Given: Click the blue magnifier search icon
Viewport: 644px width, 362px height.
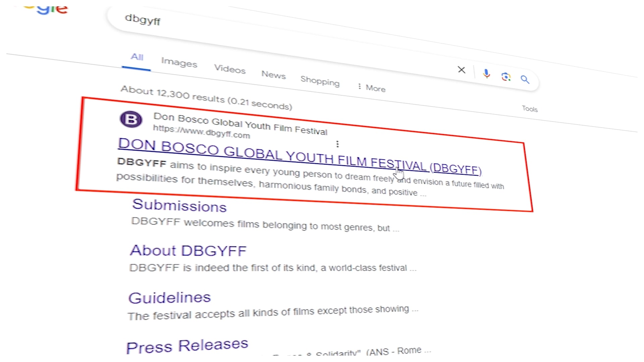Looking at the screenshot, I should (x=525, y=79).
